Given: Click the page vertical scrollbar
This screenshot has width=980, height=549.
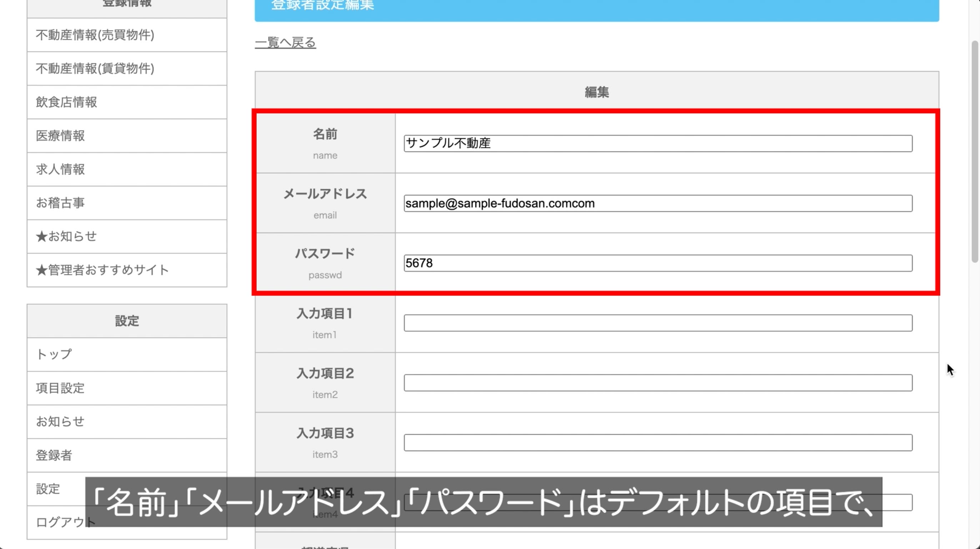Looking at the screenshot, I should click(x=975, y=152).
